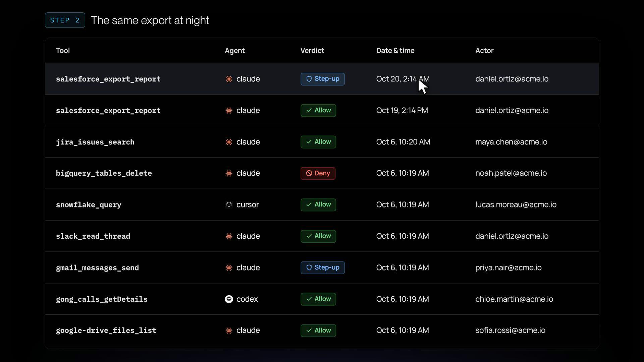Click the codex agent icon in the gong_calls_getDetails row
Screen dimensions: 644x362
229,299
